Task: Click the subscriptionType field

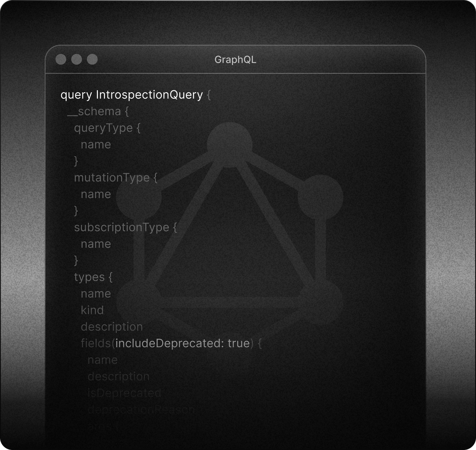Action: (x=123, y=227)
